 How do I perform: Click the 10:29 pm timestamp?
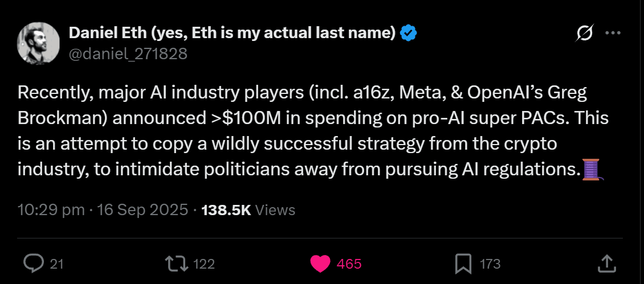(51, 210)
